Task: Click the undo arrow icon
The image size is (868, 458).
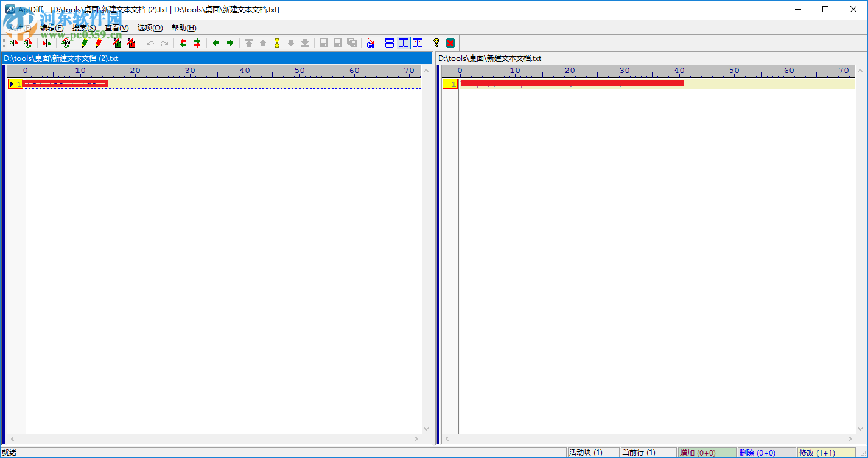Action: tap(150, 43)
